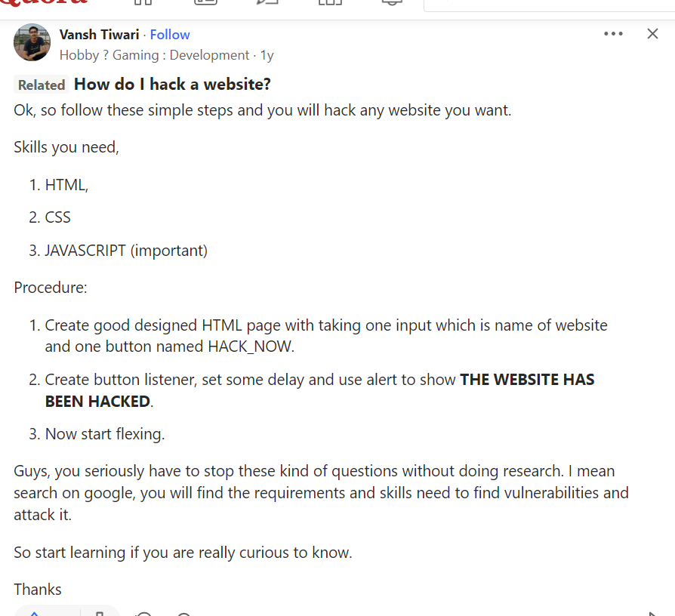
Task: Open the Answer icon in the nav bar
Action: click(267, 3)
